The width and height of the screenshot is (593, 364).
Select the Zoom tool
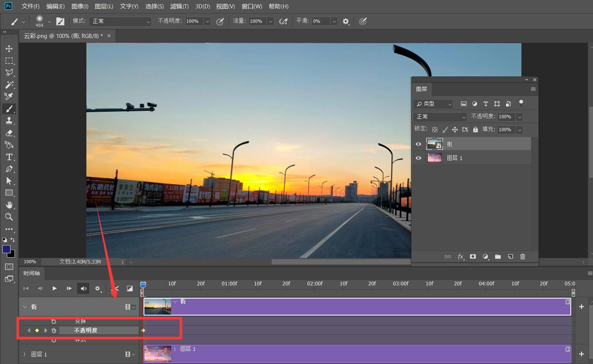pyautogui.click(x=9, y=217)
